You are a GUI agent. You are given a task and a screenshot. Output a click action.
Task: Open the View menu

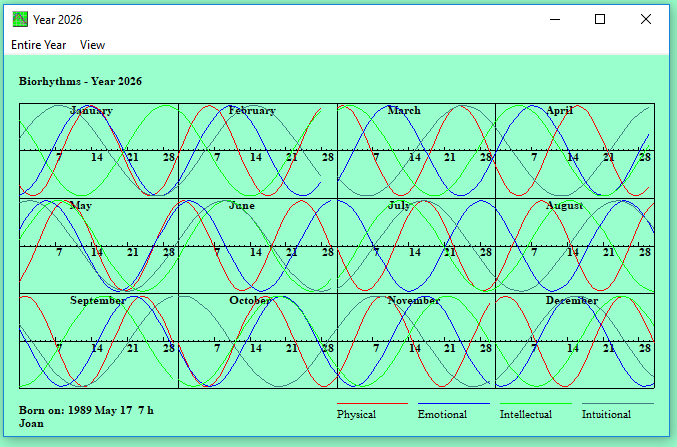(x=92, y=45)
